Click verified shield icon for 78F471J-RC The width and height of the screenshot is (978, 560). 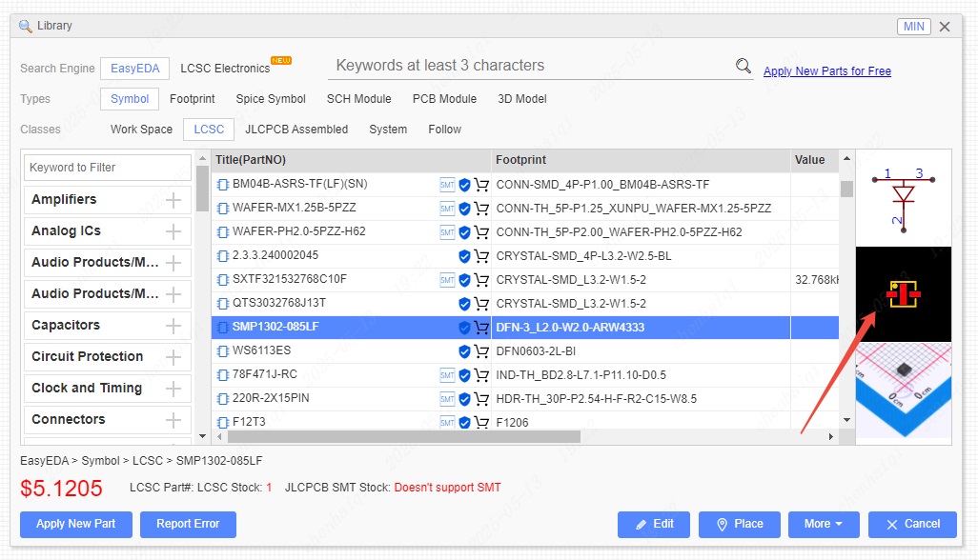[x=465, y=375]
